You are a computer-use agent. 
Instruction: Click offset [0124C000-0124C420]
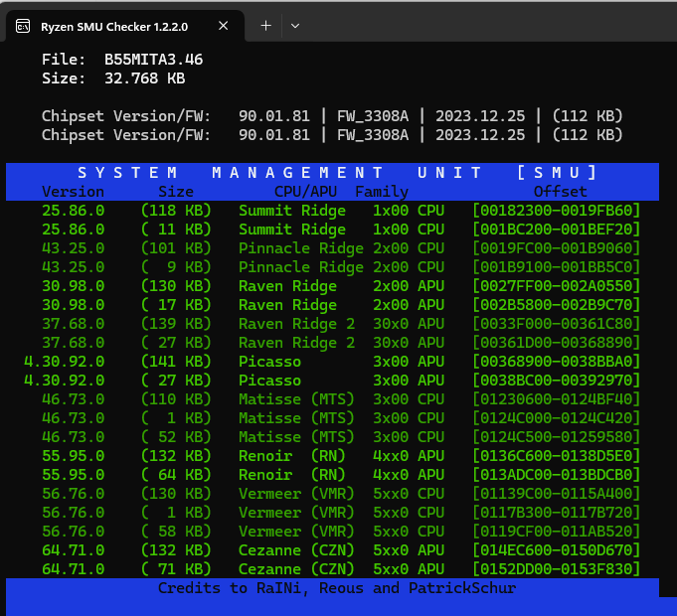click(556, 418)
